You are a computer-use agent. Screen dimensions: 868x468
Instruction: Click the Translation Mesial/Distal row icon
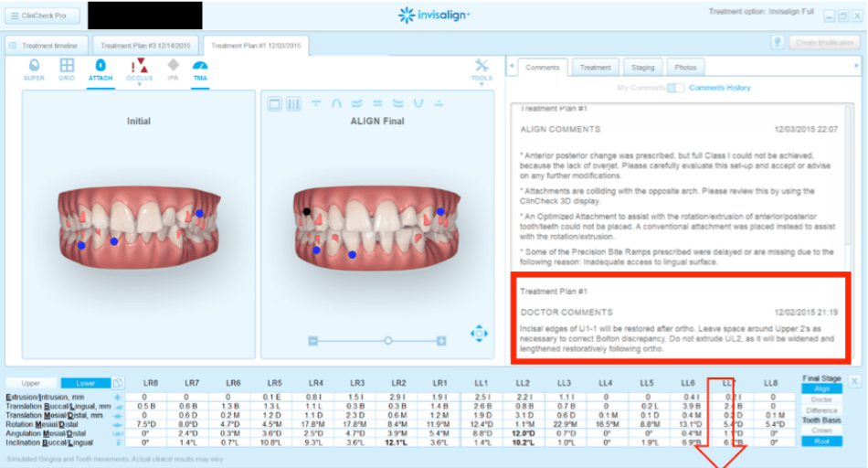[117, 415]
